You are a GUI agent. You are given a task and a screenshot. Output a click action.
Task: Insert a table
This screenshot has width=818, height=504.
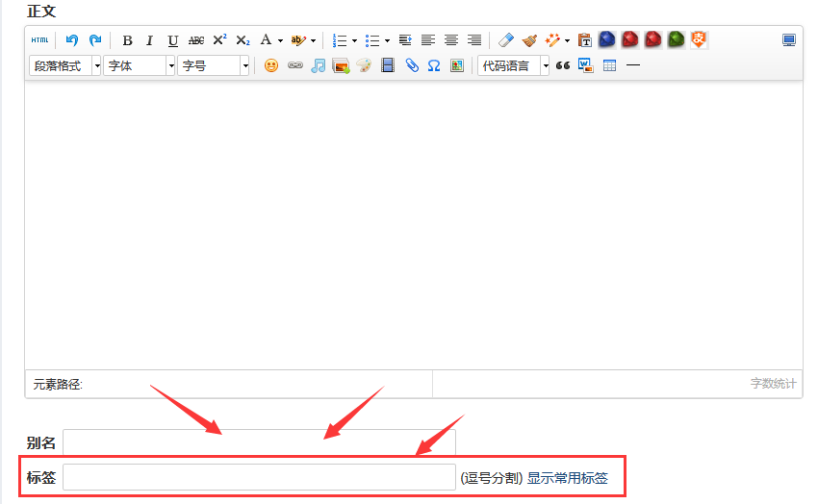[609, 65]
